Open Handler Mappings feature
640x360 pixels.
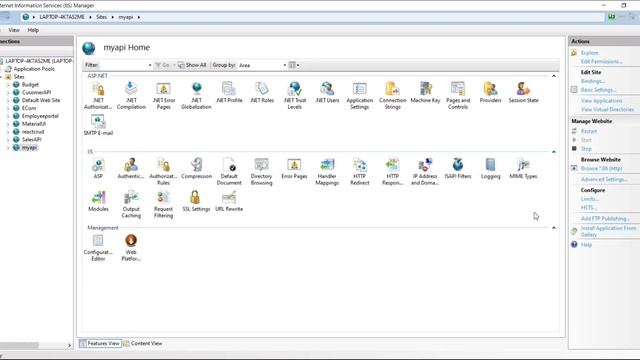click(x=327, y=171)
